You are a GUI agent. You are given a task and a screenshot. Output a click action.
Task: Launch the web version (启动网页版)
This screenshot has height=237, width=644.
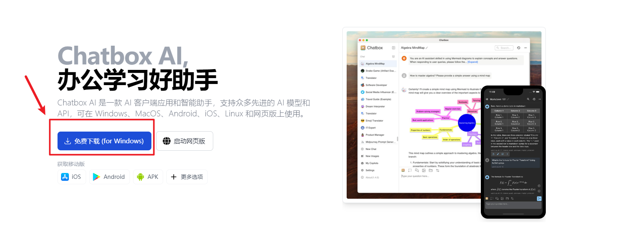pyautogui.click(x=185, y=141)
